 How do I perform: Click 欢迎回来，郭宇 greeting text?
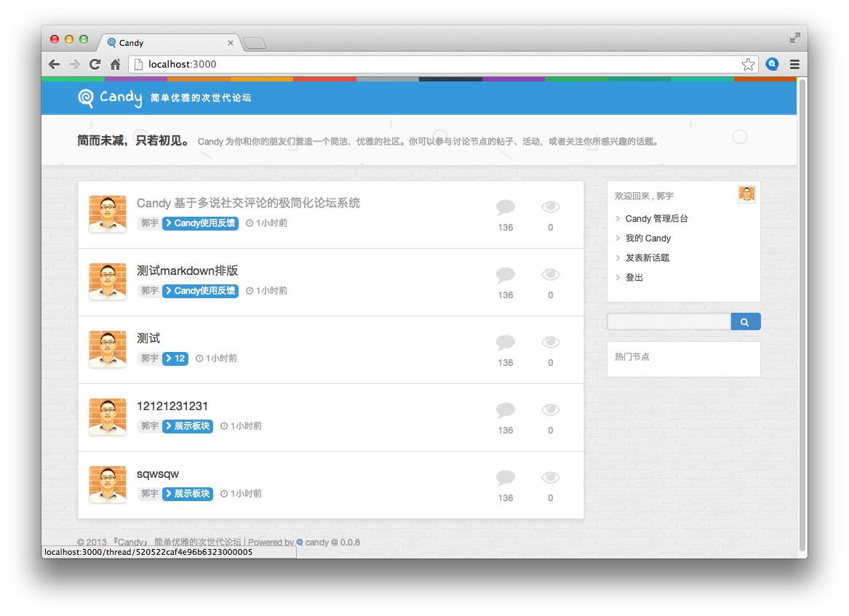click(x=644, y=196)
